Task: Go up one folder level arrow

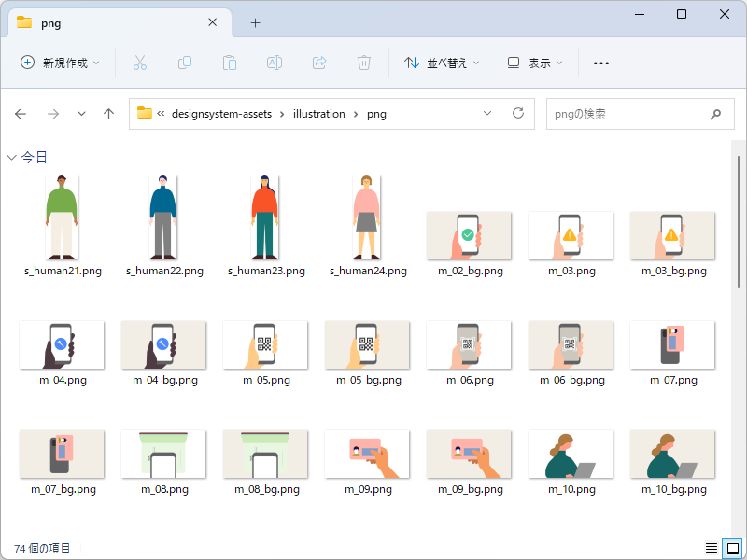Action: 108,114
